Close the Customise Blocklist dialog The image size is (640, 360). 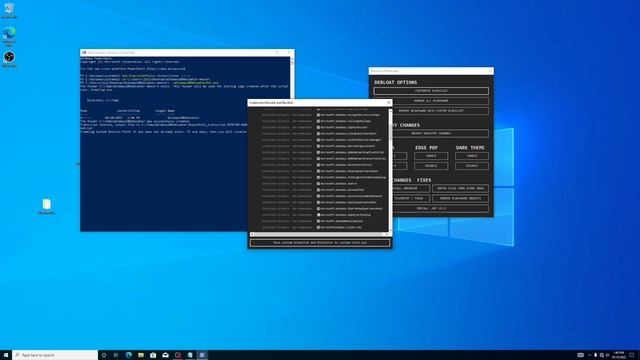click(x=389, y=102)
